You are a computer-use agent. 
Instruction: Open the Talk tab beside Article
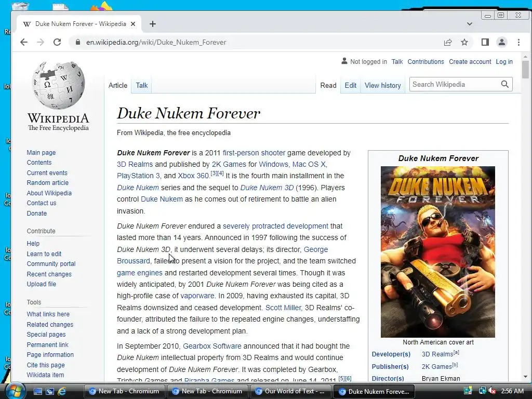point(142,86)
